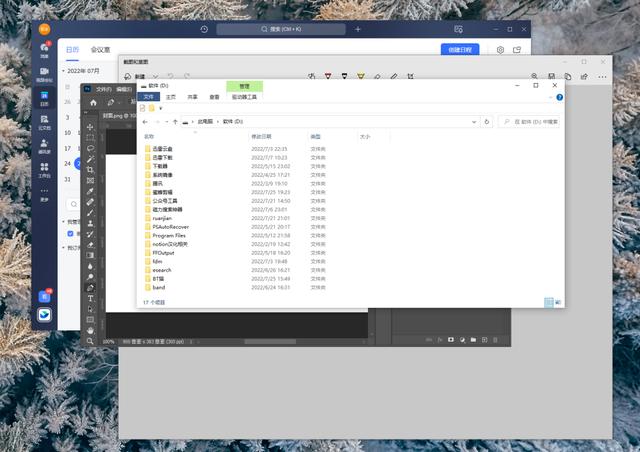The width and height of the screenshot is (640, 452).
Task: Create a new group folder in Photoshop layers panel
Action: click(x=473, y=340)
